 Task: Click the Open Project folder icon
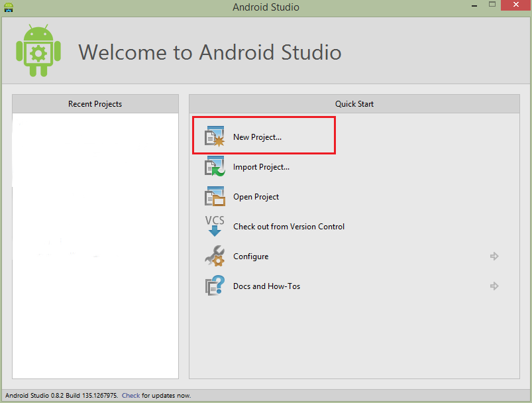click(x=215, y=197)
